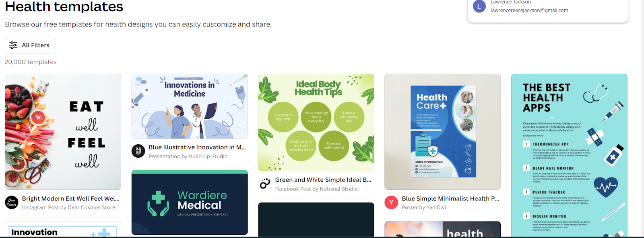Open the All Filters panel
The image size is (644, 238).
(x=31, y=45)
